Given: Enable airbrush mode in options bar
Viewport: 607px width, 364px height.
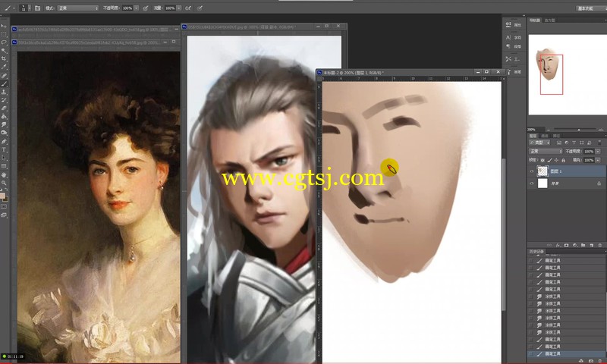Looking at the screenshot, I should [x=188, y=8].
